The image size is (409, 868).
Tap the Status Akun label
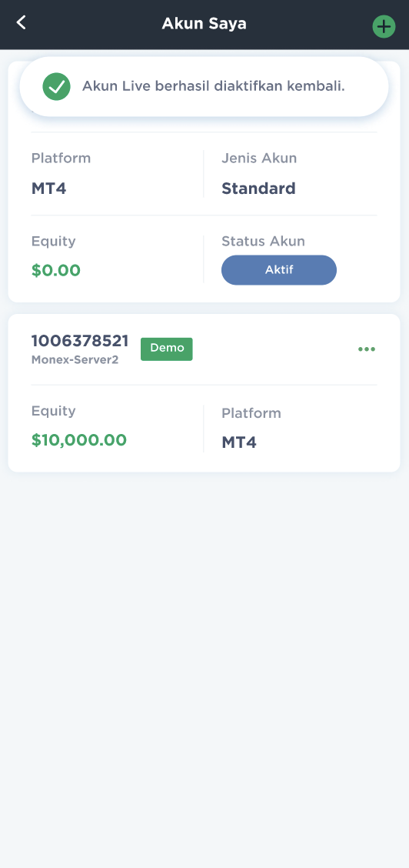pos(263,242)
